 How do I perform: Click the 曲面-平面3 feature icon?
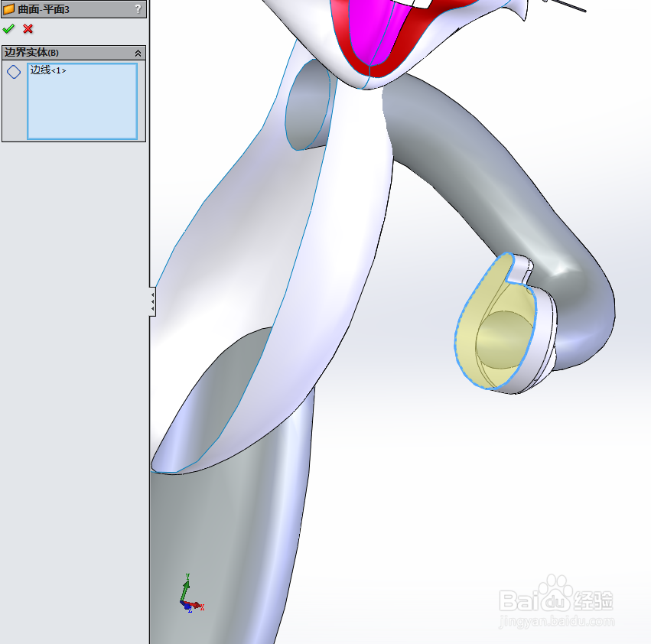(8, 9)
